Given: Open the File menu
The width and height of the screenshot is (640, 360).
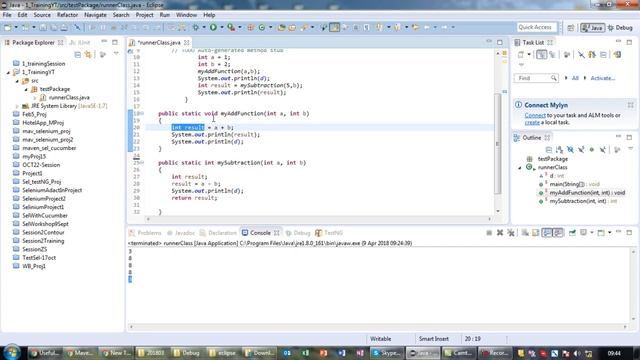Looking at the screenshot, I should 7,15.
